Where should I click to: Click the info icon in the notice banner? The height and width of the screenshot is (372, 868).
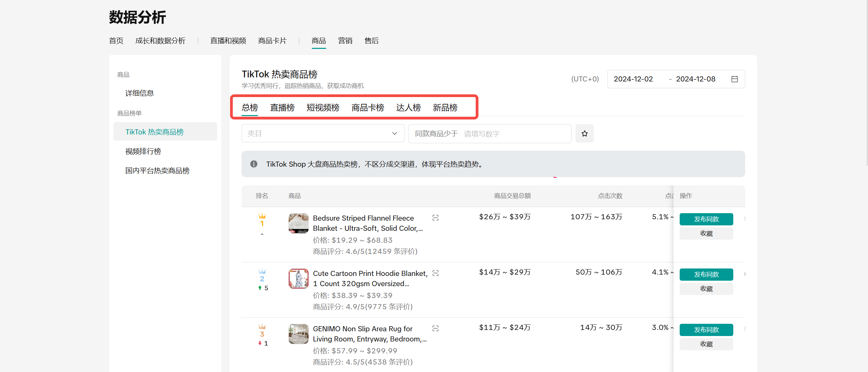click(x=253, y=164)
